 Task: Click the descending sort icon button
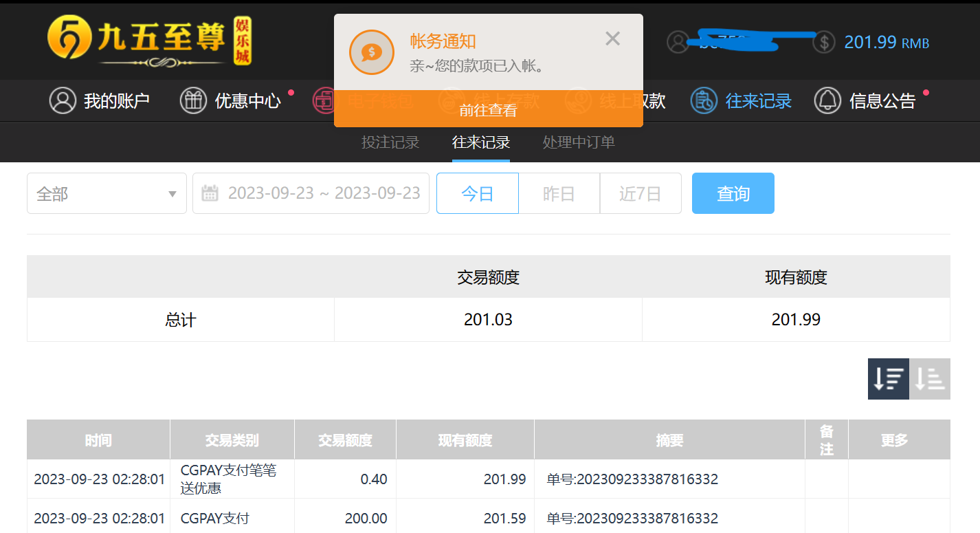[889, 379]
